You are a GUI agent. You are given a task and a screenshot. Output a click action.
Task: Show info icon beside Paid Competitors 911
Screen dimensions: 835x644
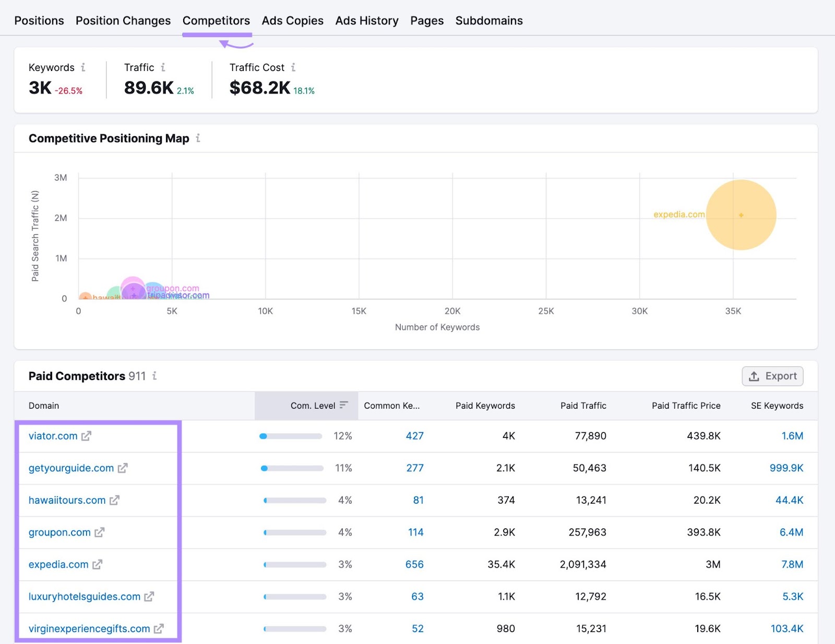coord(154,376)
